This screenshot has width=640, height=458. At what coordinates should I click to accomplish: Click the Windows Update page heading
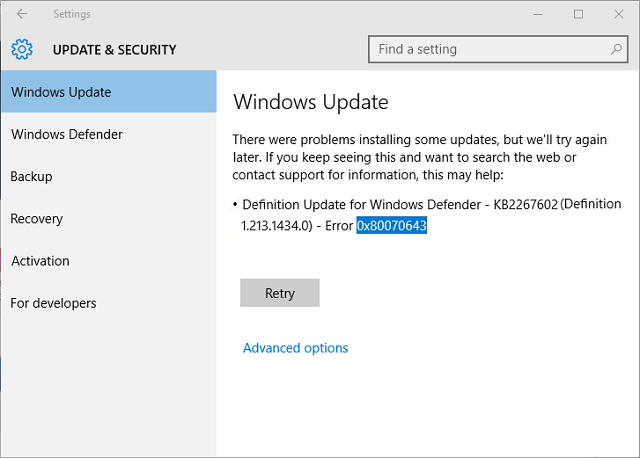pos(311,102)
